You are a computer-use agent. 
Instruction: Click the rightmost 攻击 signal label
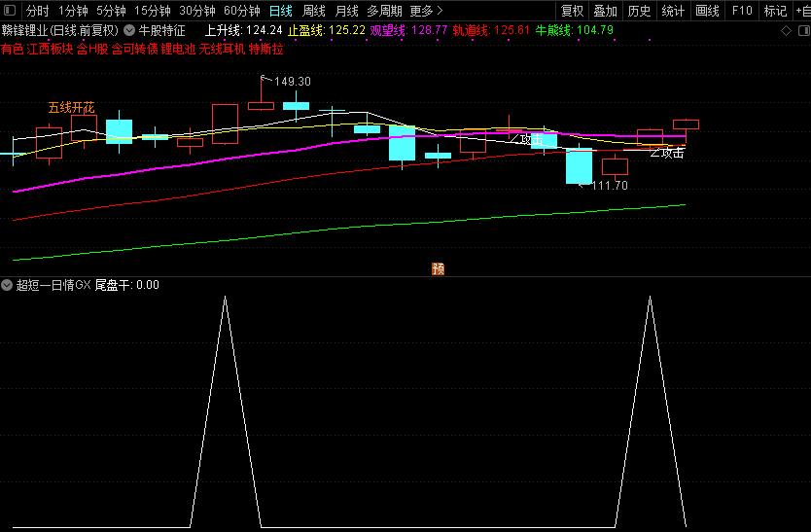[673, 154]
